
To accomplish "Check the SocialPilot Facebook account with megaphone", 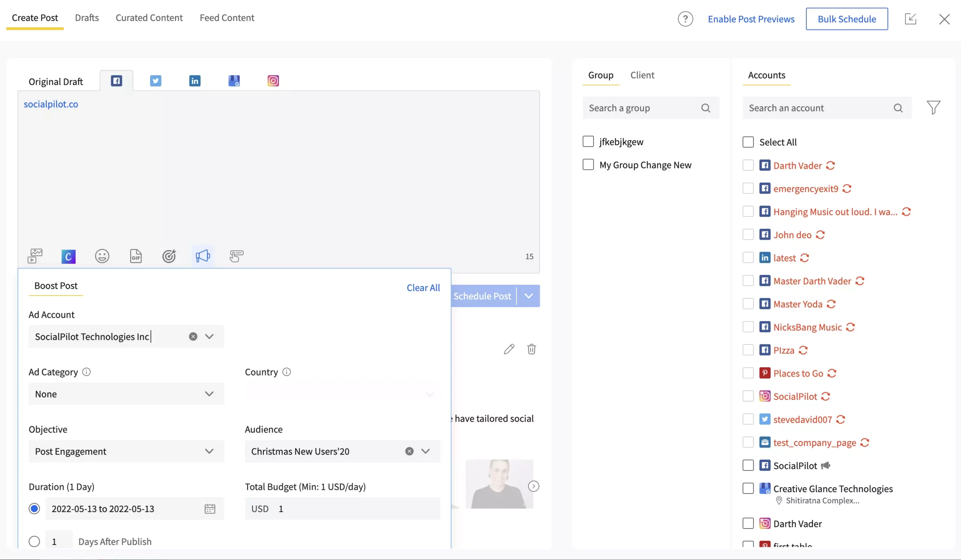I will 748,465.
